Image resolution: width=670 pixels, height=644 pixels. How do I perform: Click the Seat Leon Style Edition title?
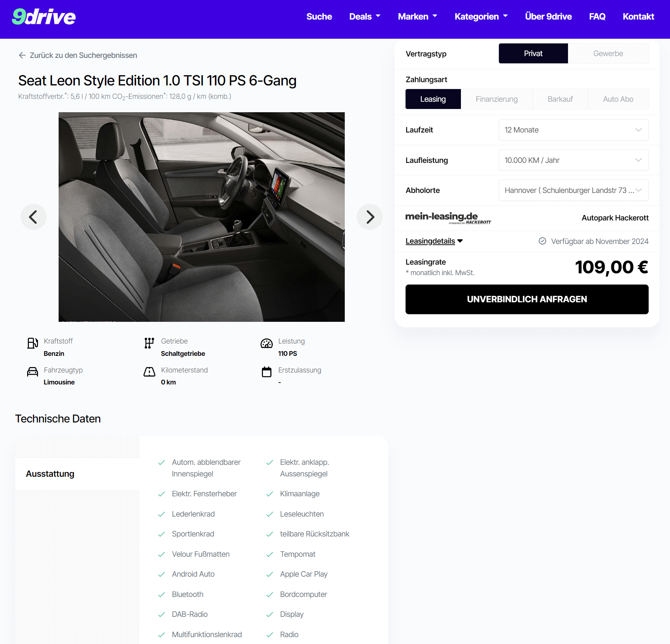click(x=157, y=80)
